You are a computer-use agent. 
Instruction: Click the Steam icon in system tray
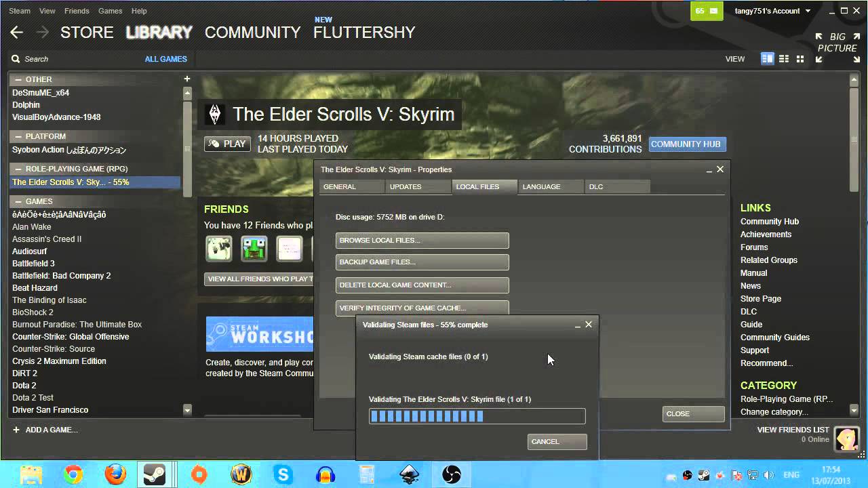point(705,475)
